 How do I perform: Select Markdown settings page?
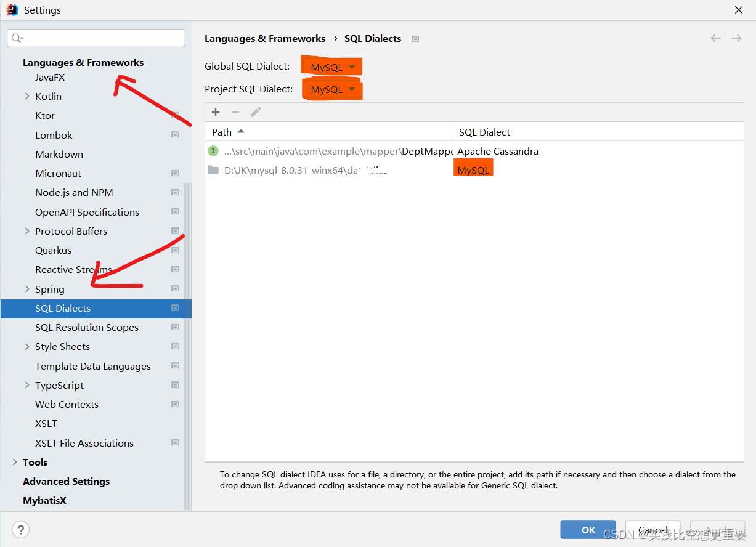[59, 154]
